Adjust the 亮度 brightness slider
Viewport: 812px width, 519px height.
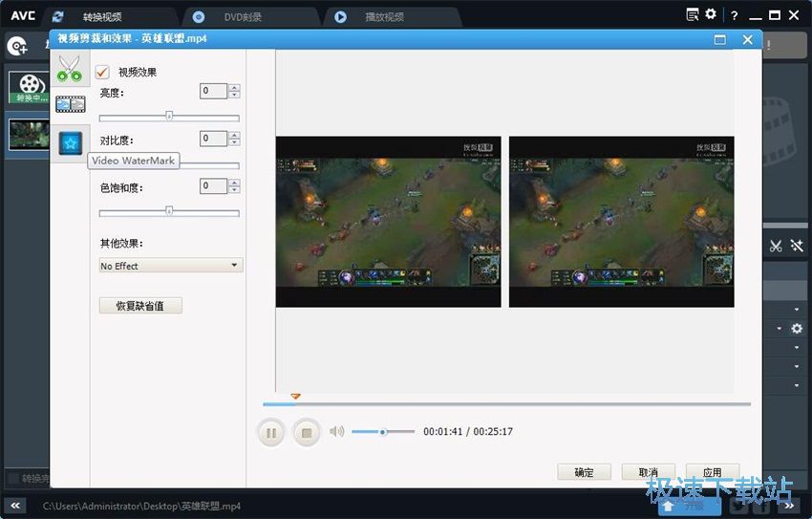point(169,118)
